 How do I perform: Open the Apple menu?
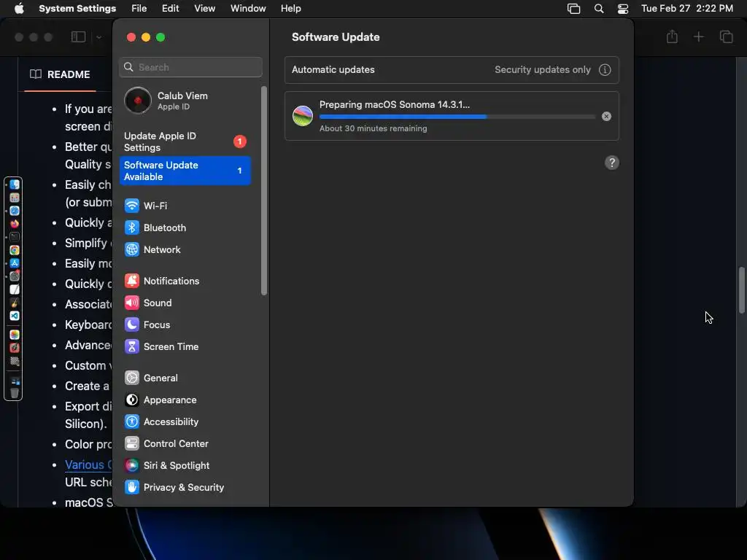click(x=19, y=9)
